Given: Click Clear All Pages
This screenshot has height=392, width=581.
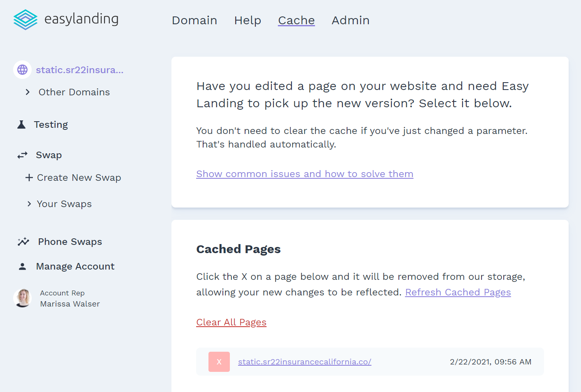Looking at the screenshot, I should tap(231, 322).
